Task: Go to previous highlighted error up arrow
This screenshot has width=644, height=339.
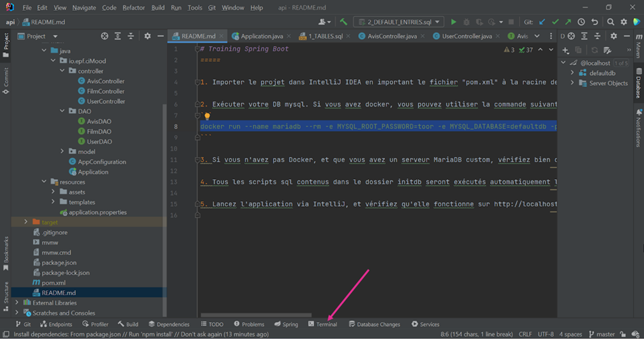Action: 541,50
